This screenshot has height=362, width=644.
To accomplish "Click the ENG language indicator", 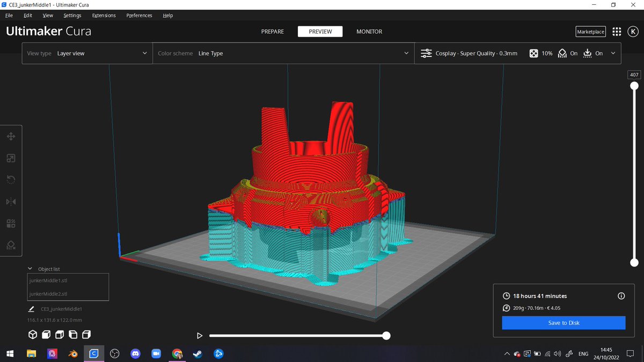I will (x=583, y=354).
